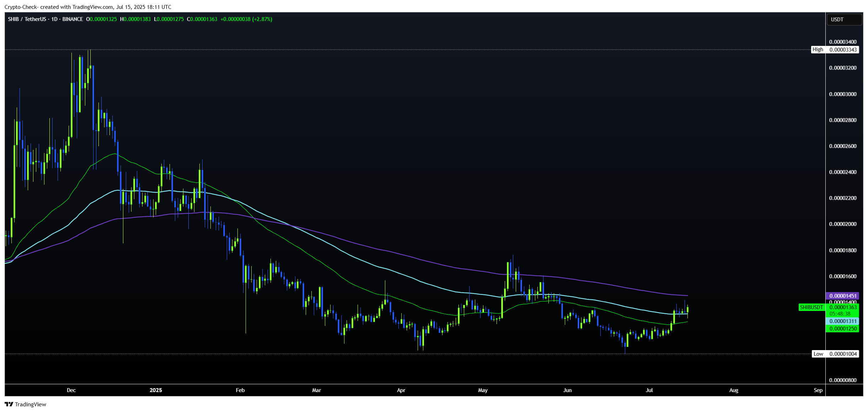Click the open value O0.00001325
This screenshot has width=868, height=412.
click(x=101, y=19)
